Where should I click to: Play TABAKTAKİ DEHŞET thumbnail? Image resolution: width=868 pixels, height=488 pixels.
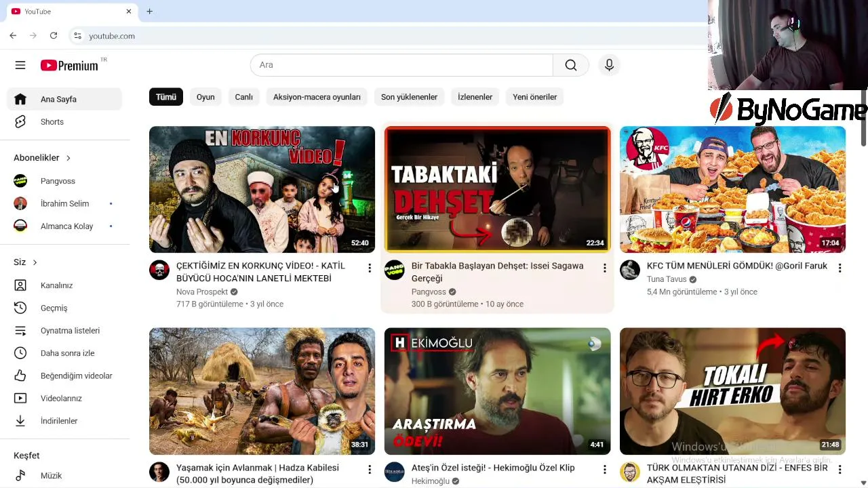coord(497,189)
